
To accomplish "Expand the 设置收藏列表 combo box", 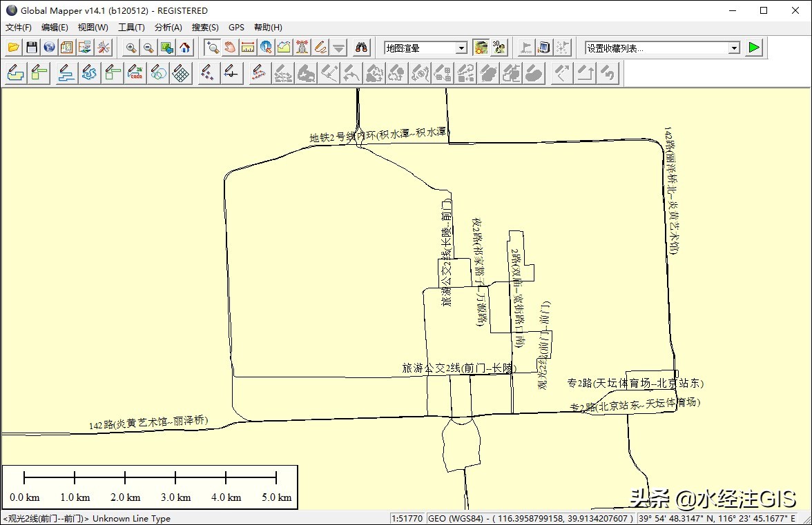I will (x=735, y=48).
